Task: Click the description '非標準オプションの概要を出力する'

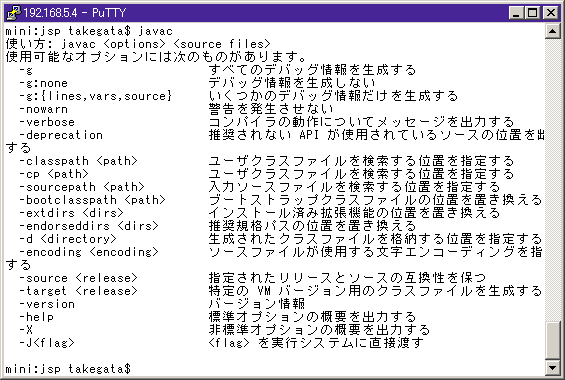Action: 320,330
